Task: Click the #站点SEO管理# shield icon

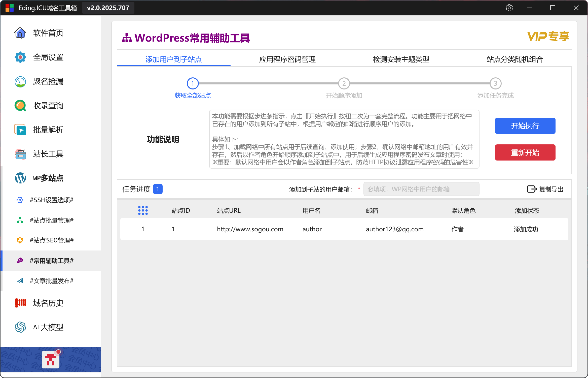Action: tap(20, 240)
